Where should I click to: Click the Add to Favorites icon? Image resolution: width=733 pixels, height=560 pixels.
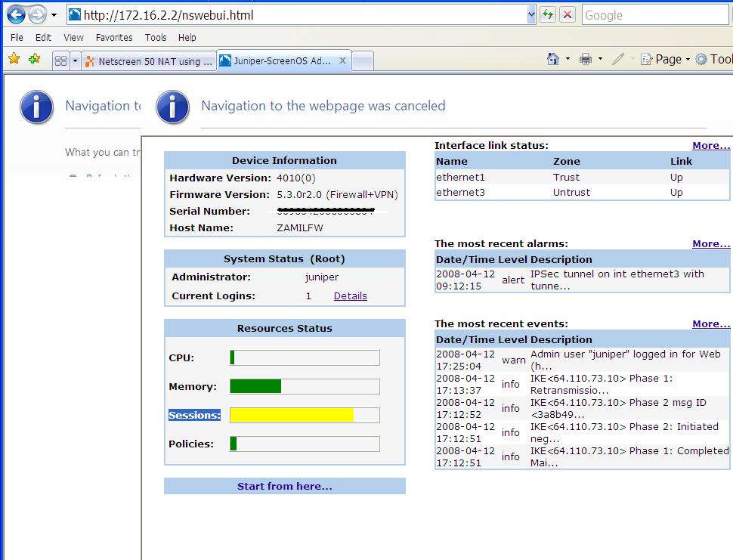pos(34,58)
